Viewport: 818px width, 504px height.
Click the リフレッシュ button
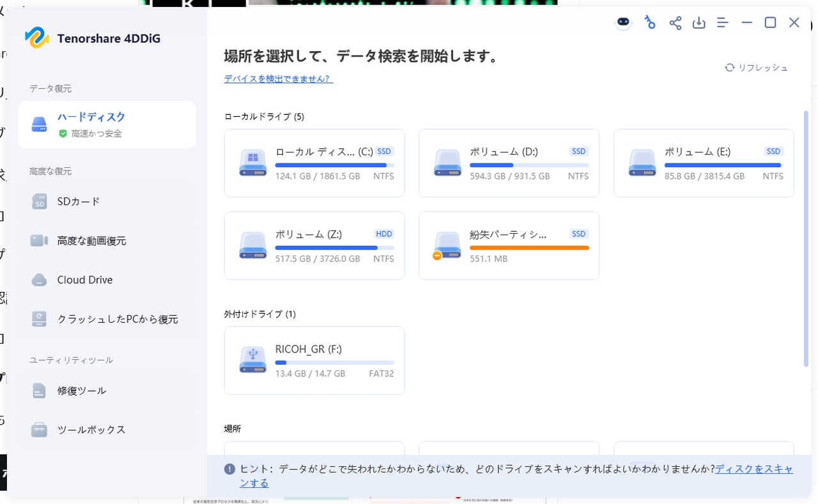pyautogui.click(x=756, y=68)
